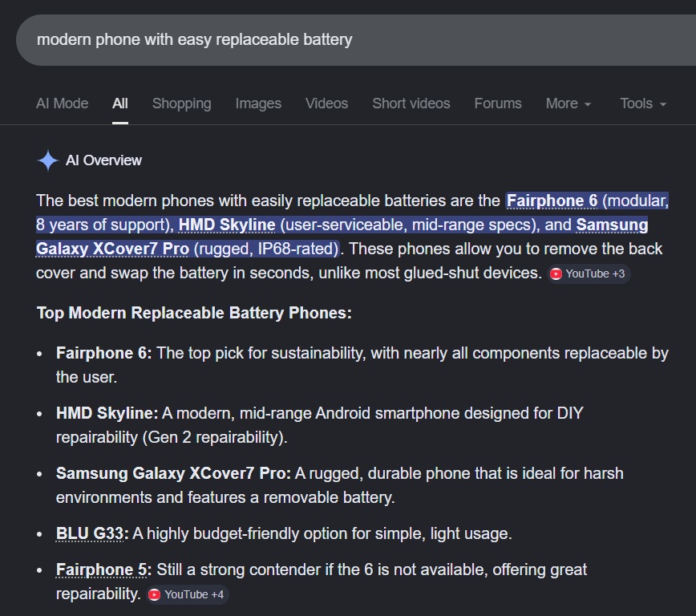Select the Shopping tab

181,103
